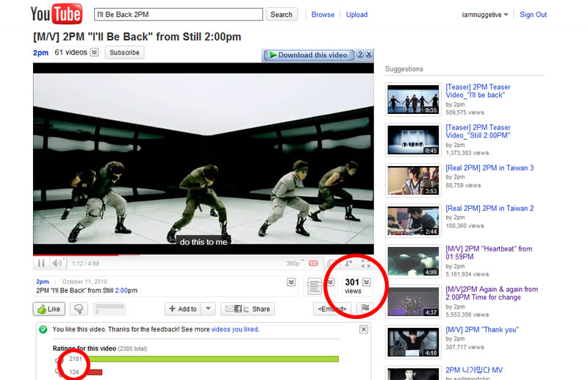Viewport: 588px width, 380px height.
Task: Flag the video with the flag icon
Action: tap(365, 309)
